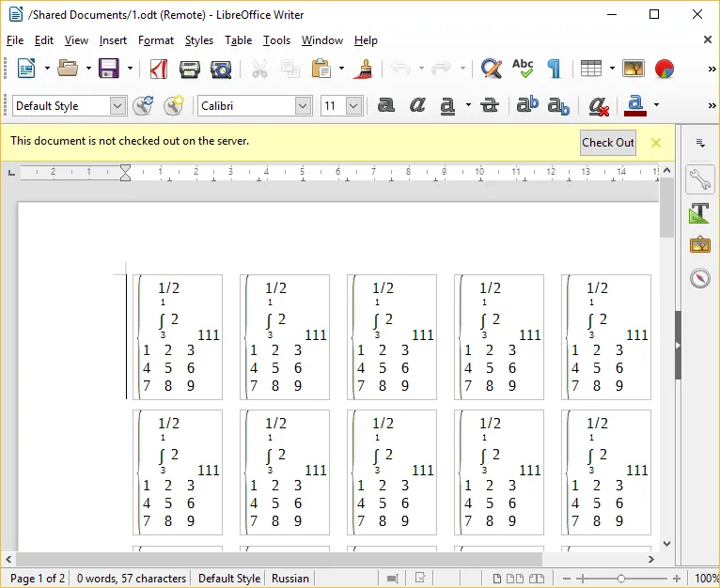Toggle formatting marks with the pilcrow
The image size is (720, 588).
(555, 69)
